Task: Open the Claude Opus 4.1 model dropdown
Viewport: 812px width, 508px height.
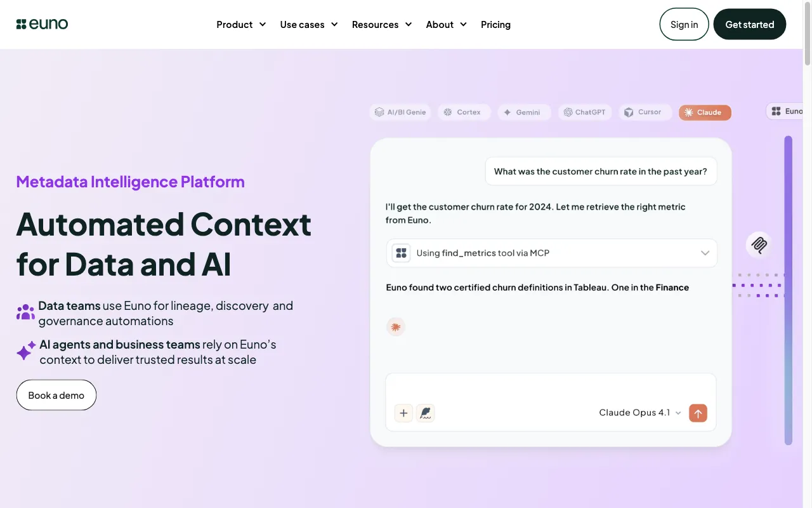Action: click(x=640, y=413)
